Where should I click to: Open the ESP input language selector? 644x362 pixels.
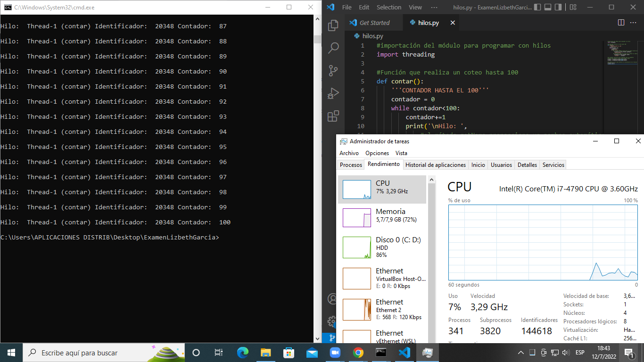pyautogui.click(x=580, y=353)
